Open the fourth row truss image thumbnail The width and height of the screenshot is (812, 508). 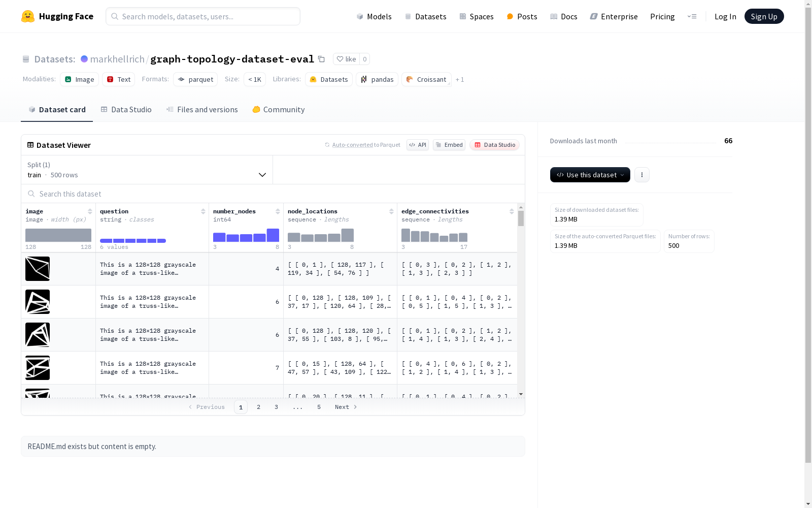(38, 368)
